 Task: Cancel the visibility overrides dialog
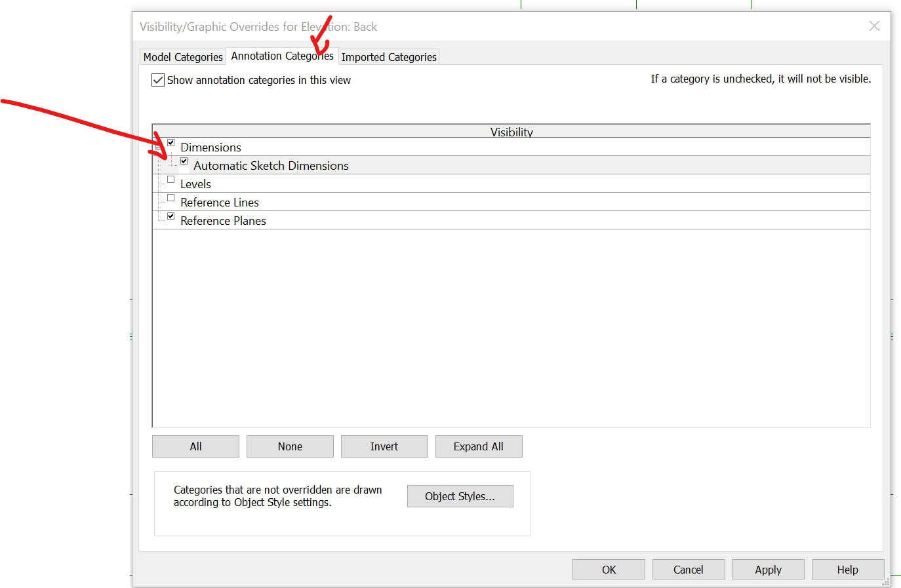(x=689, y=569)
